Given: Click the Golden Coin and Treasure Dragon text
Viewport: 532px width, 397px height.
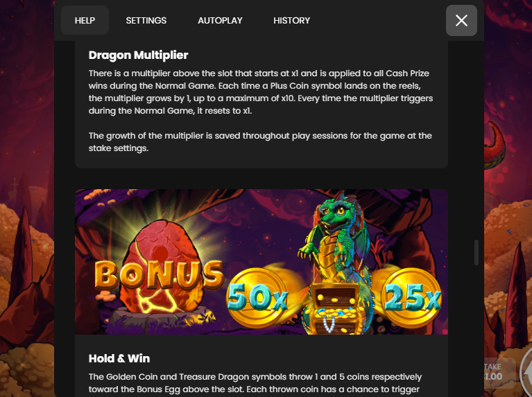Looking at the screenshot, I should pyautogui.click(x=255, y=383).
